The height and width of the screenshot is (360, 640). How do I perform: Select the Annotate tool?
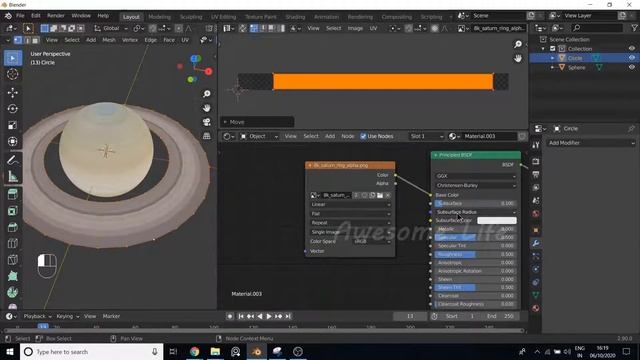click(13, 160)
